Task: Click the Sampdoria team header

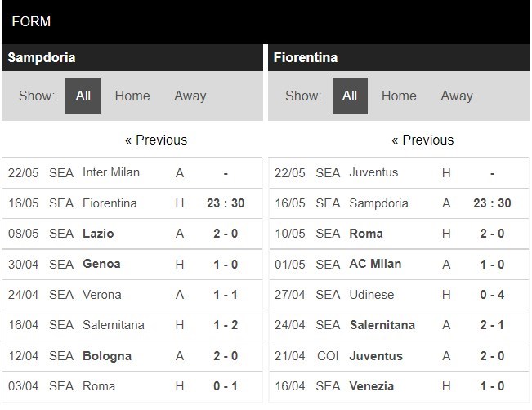Action: click(x=42, y=57)
